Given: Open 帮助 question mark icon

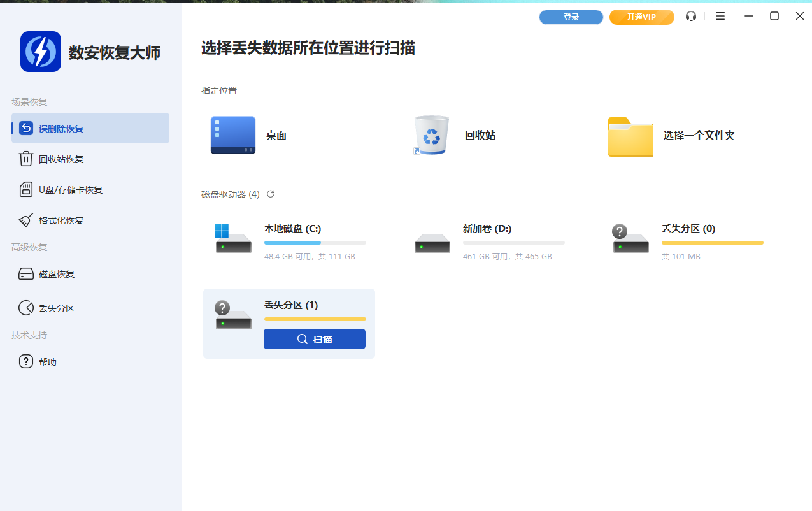Looking at the screenshot, I should 25,361.
